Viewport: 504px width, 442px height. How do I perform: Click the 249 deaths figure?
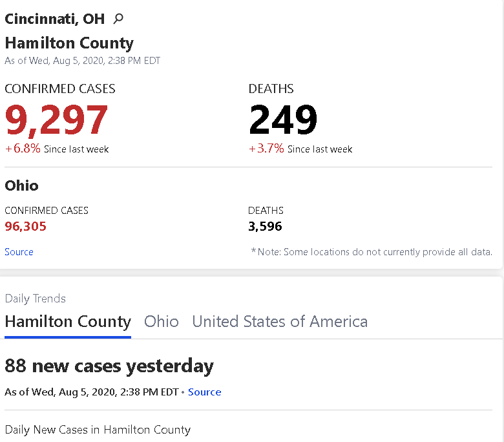point(283,120)
